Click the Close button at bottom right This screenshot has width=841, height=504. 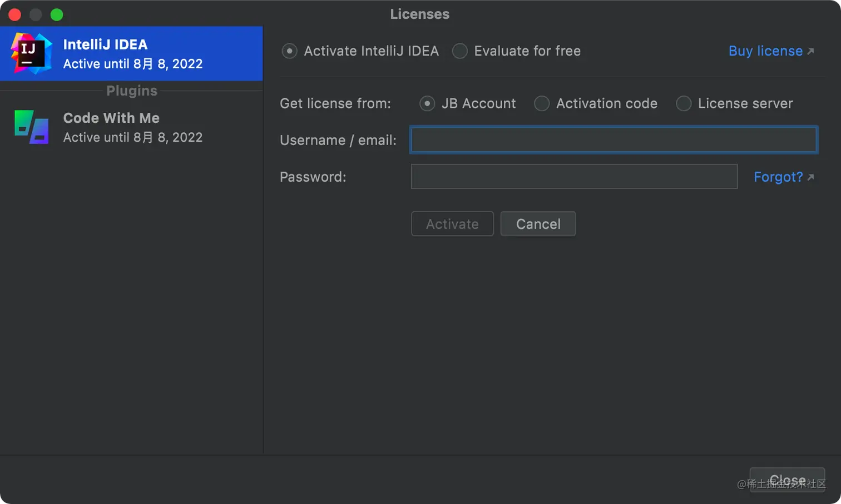[787, 480]
